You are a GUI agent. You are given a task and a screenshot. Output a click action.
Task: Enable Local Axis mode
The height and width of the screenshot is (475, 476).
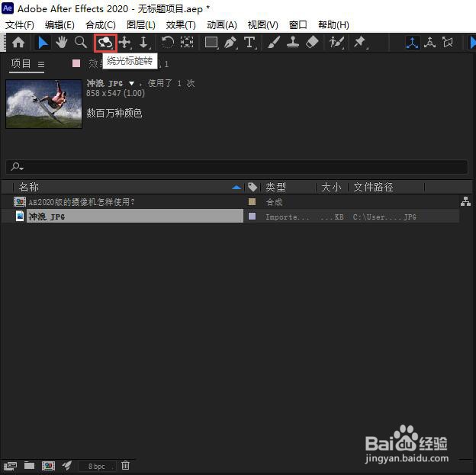412,43
